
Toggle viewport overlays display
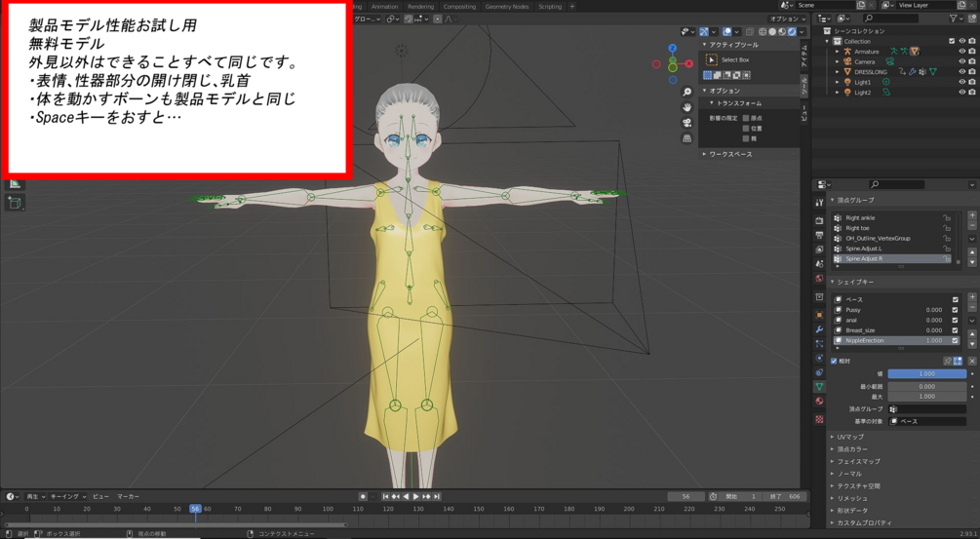coord(726,31)
